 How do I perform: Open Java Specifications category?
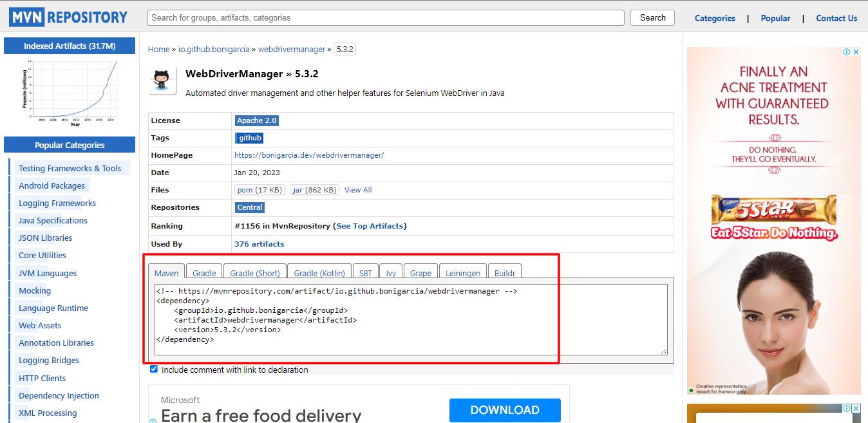53,220
